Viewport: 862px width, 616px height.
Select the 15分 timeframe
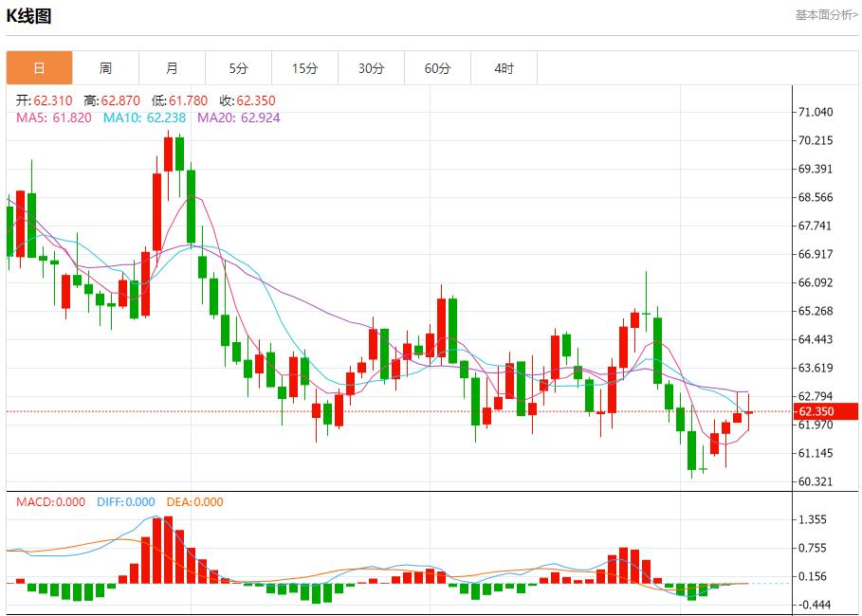click(304, 67)
